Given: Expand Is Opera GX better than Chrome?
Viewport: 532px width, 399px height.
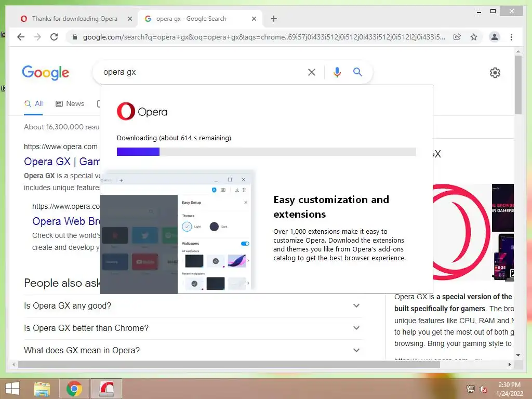Looking at the screenshot, I should [x=192, y=328].
